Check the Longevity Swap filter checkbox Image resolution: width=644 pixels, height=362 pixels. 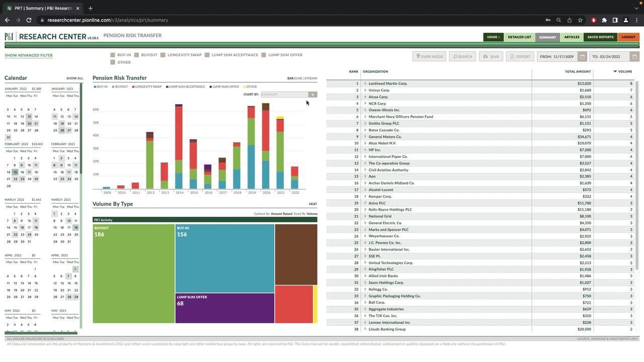click(x=163, y=55)
